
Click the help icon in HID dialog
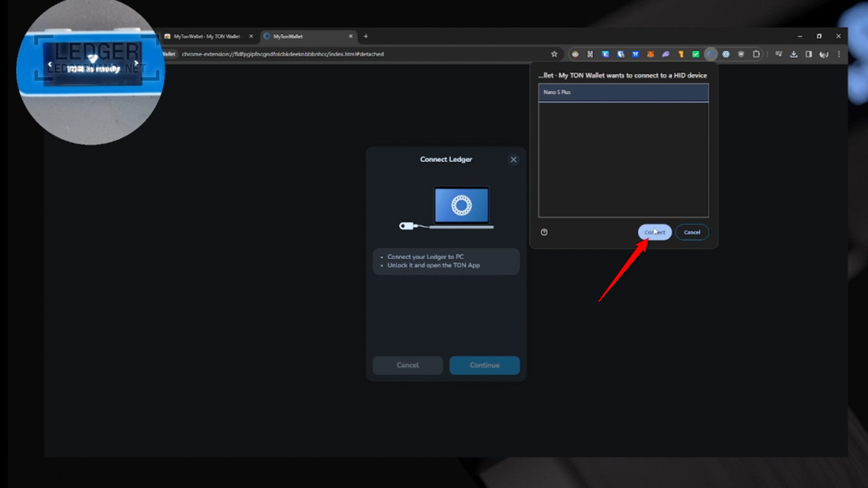point(544,232)
